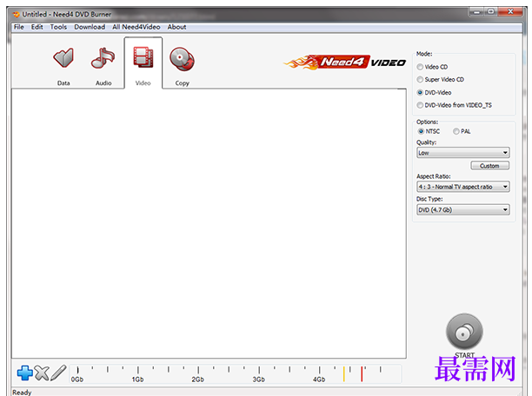Select Super Video CD mode
Viewport: 532px width, 396px height.
[x=441, y=79]
